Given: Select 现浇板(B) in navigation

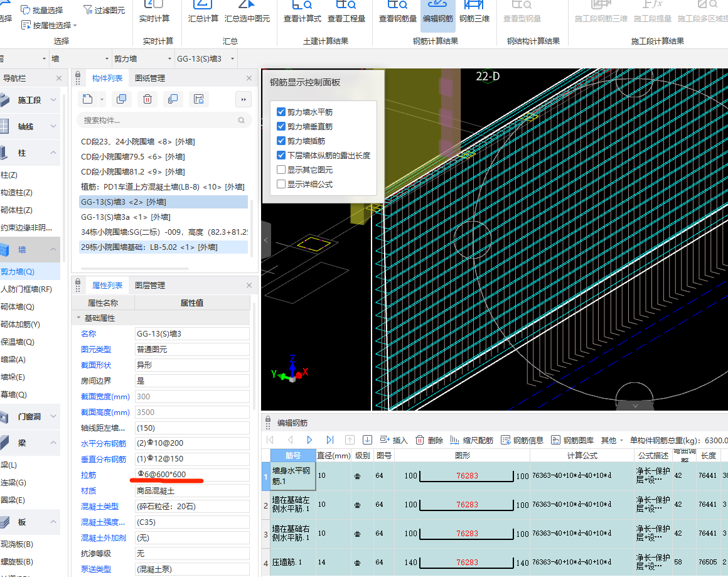Looking at the screenshot, I should (29, 544).
